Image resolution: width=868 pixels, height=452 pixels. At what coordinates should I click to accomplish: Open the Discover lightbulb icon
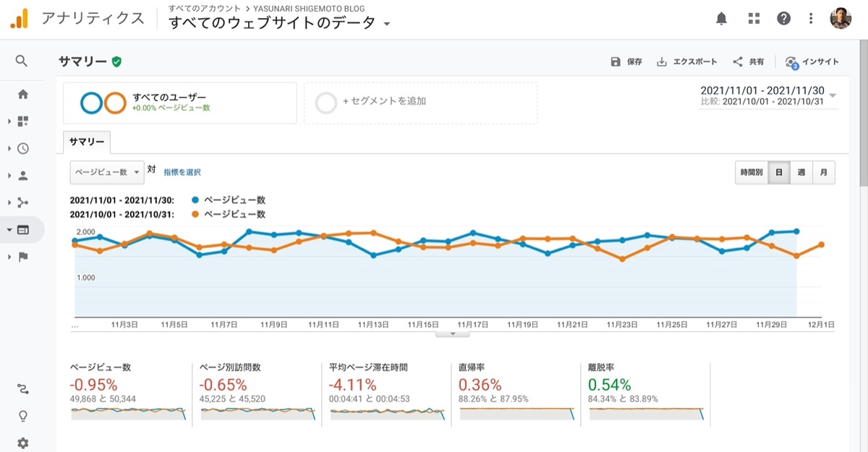(23, 416)
